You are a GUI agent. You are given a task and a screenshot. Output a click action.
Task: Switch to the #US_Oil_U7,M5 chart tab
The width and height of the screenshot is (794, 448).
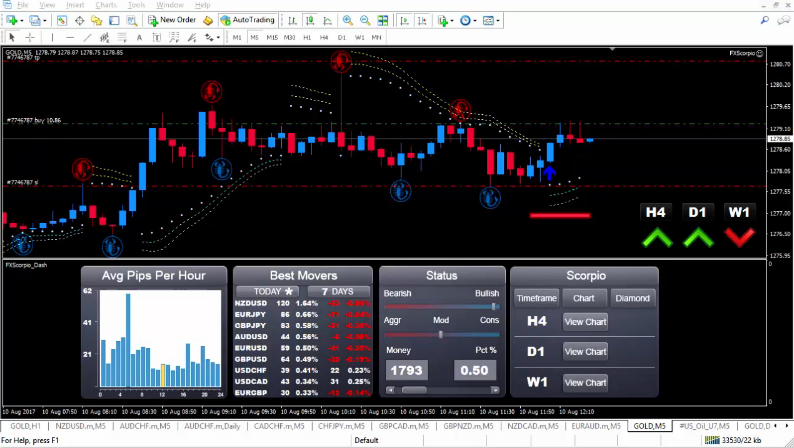pos(704,426)
